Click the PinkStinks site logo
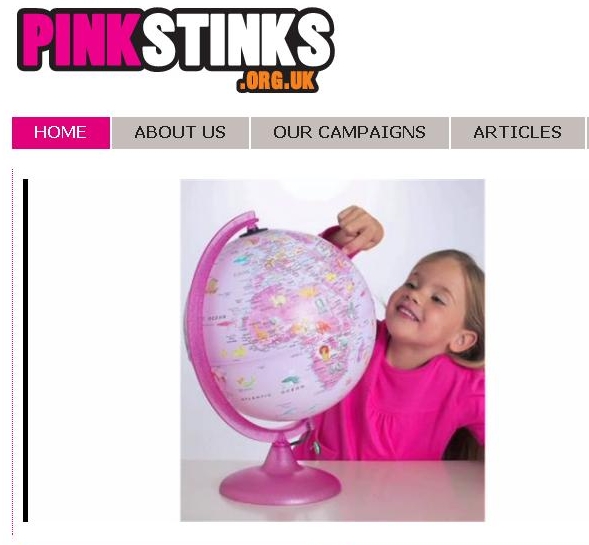The width and height of the screenshot is (589, 545). pyautogui.click(x=176, y=50)
